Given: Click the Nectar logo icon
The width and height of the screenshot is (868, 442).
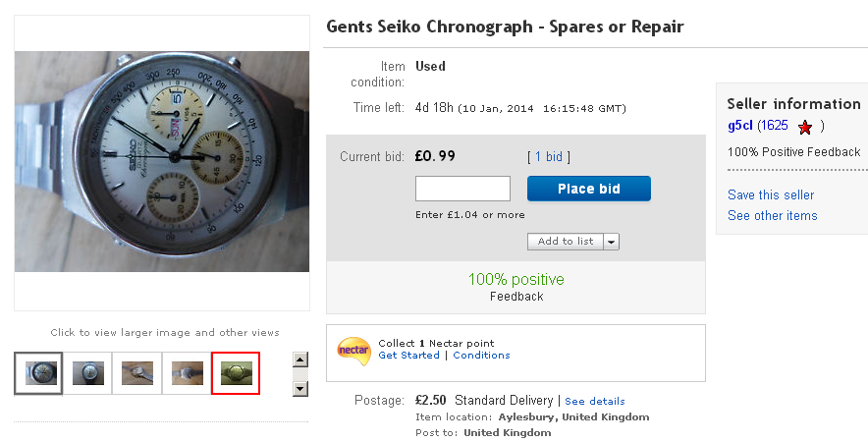Looking at the screenshot, I should click(x=353, y=350).
